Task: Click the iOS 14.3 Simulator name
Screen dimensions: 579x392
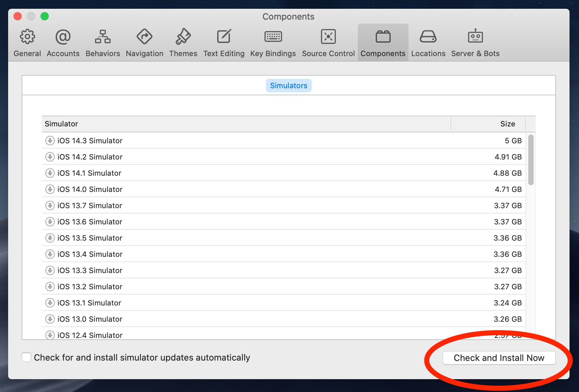Action: (x=90, y=141)
